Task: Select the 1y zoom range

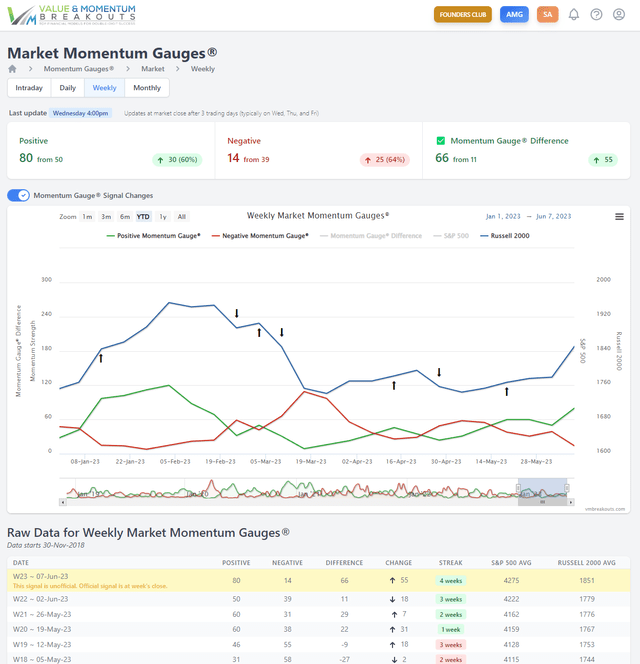Action: (163, 216)
